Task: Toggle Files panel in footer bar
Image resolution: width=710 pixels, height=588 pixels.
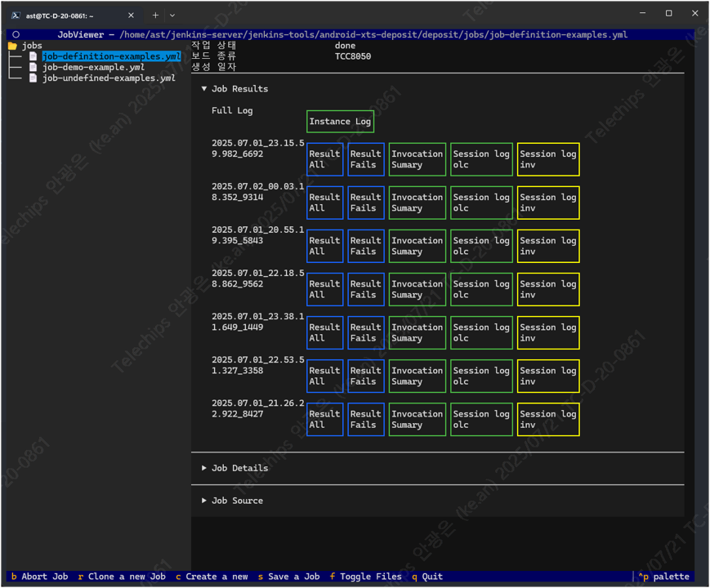Action: (365, 577)
